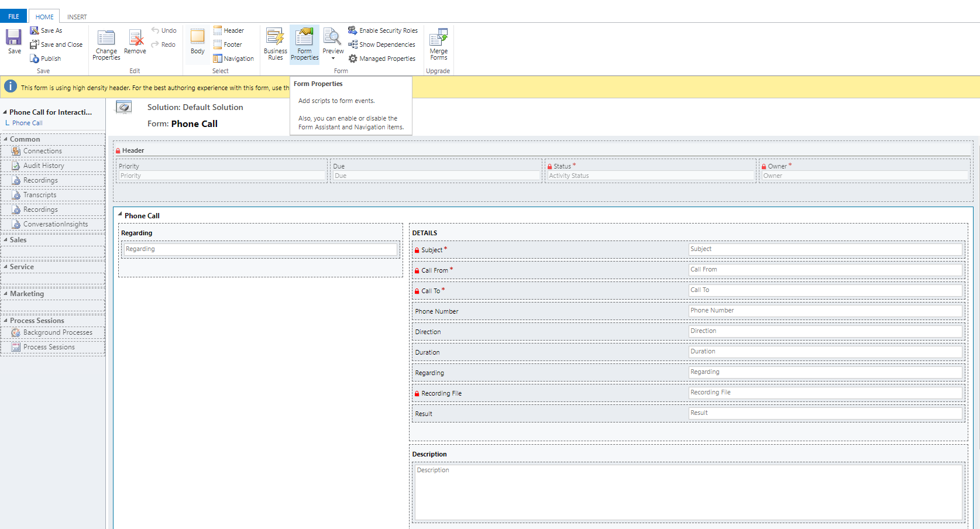Open Change Properties

click(x=106, y=45)
